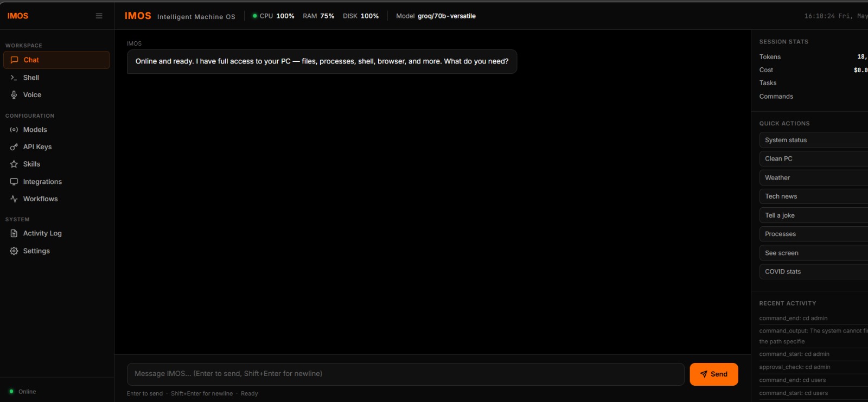Click the Activity Log document icon
868x402 pixels.
coord(14,233)
